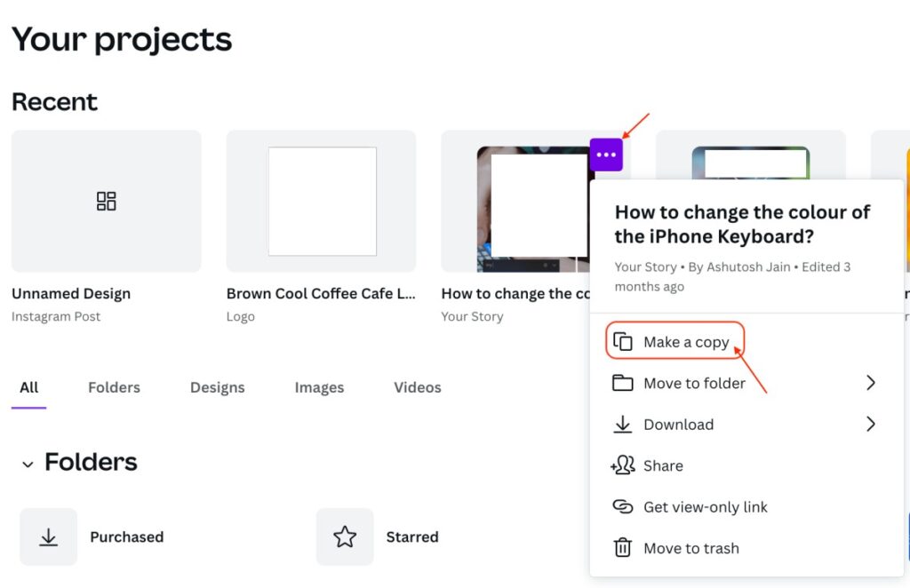Open the Brown Cool Coffee Cafe Logo thumbnail
The image size is (910, 588).
(321, 201)
